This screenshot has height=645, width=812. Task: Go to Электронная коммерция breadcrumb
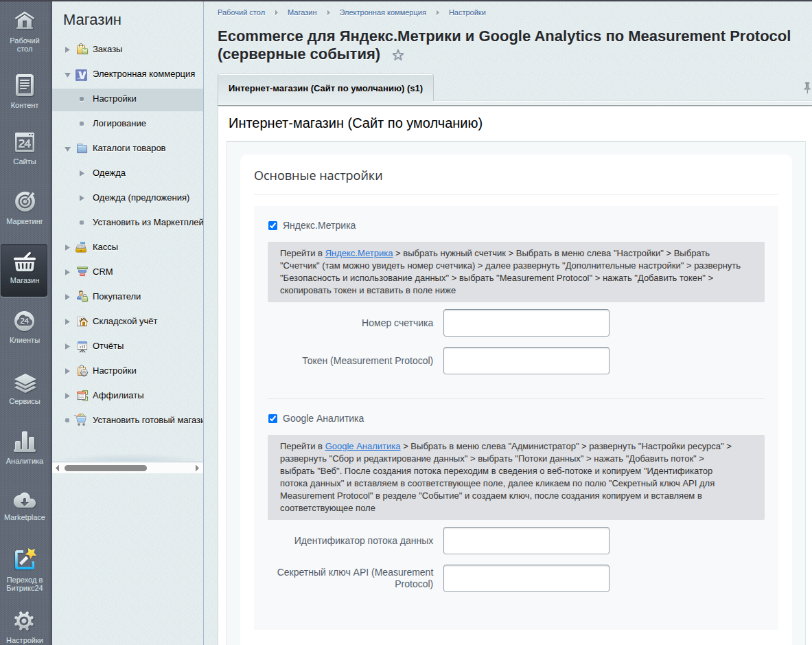[x=383, y=12]
